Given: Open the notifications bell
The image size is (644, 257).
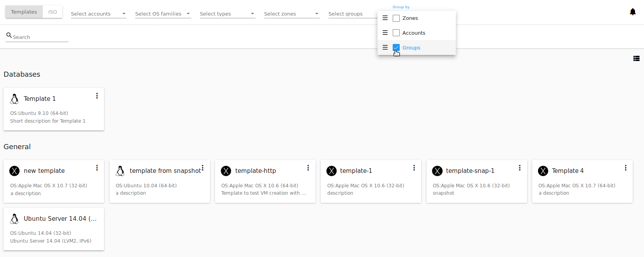Looking at the screenshot, I should (x=633, y=12).
